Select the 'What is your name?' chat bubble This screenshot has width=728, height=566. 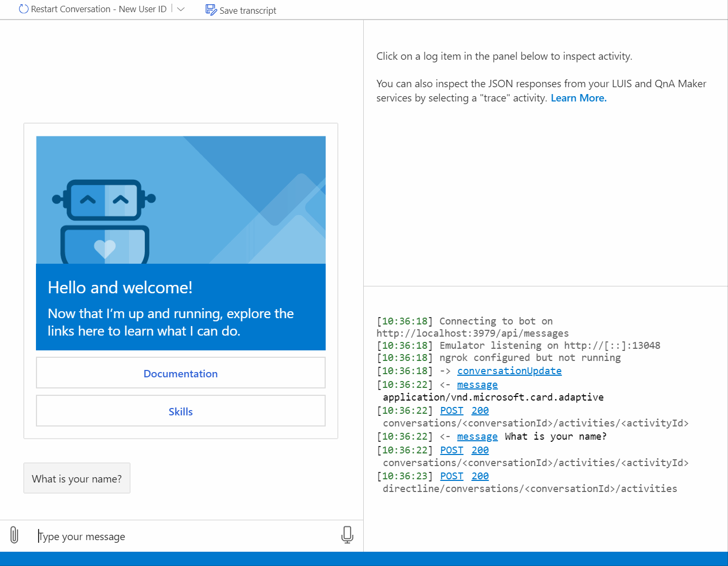pos(77,478)
